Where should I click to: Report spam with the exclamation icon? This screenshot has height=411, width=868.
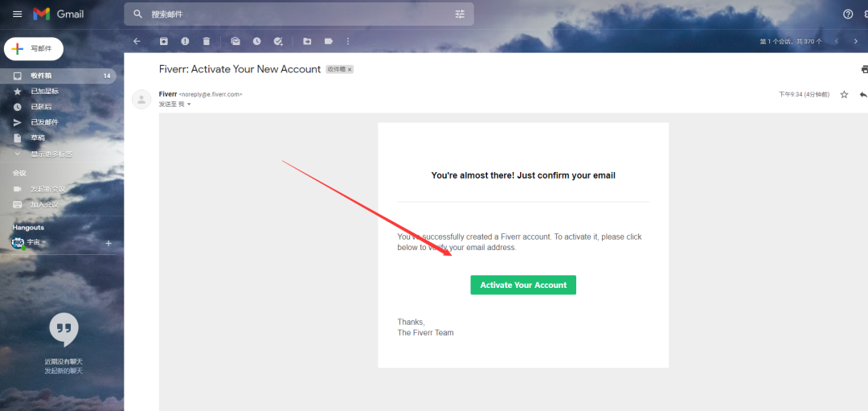tap(185, 41)
